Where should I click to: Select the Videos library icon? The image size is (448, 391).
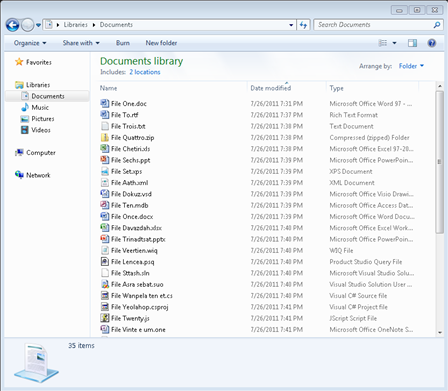[25, 130]
